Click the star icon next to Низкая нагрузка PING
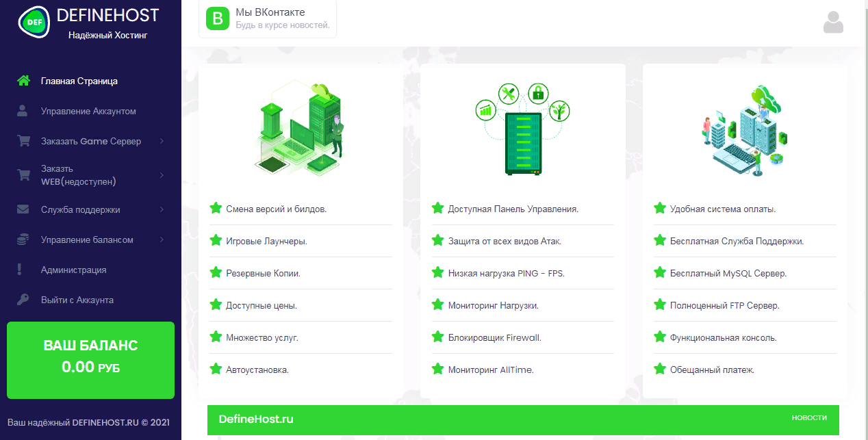Screen dimensions: 868x440 437,272
